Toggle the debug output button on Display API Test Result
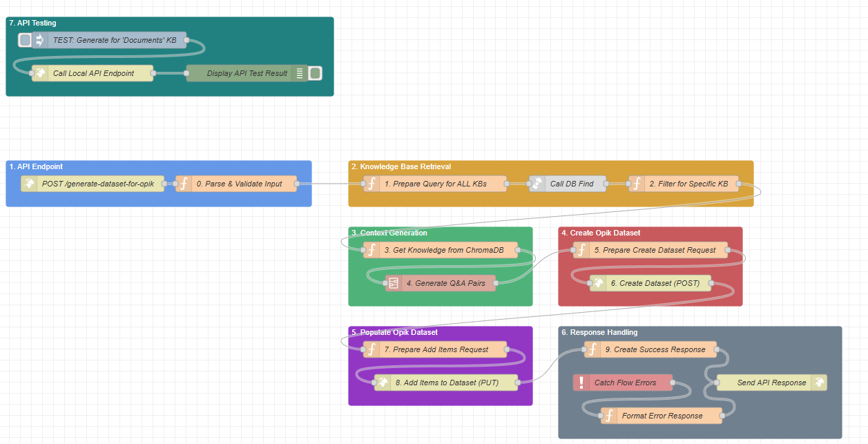This screenshot has height=444, width=868. pyautogui.click(x=315, y=73)
